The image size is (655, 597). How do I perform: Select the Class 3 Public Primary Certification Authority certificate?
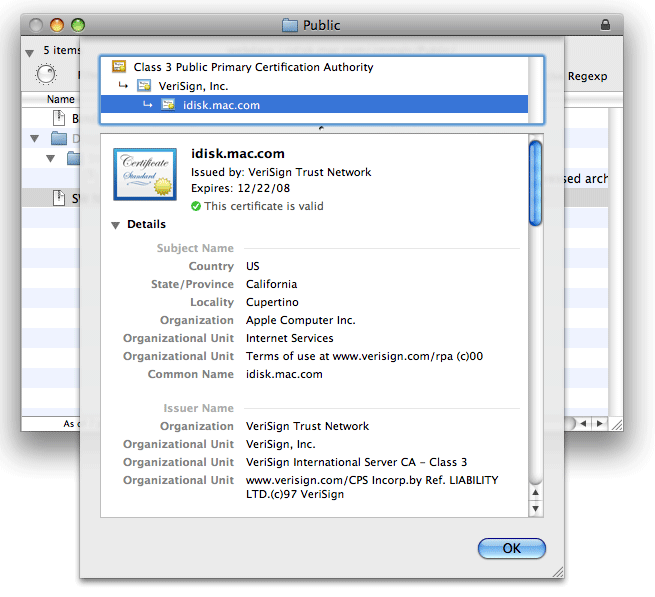[253, 67]
